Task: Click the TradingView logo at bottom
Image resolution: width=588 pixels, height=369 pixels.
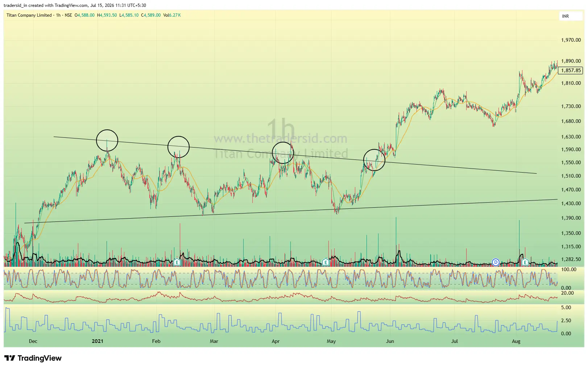Action: point(33,358)
